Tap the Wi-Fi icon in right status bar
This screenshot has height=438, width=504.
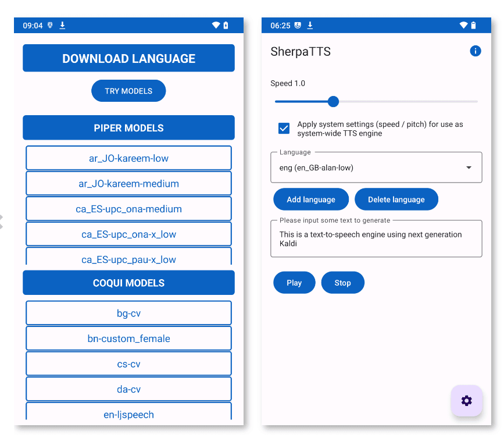coord(463,25)
